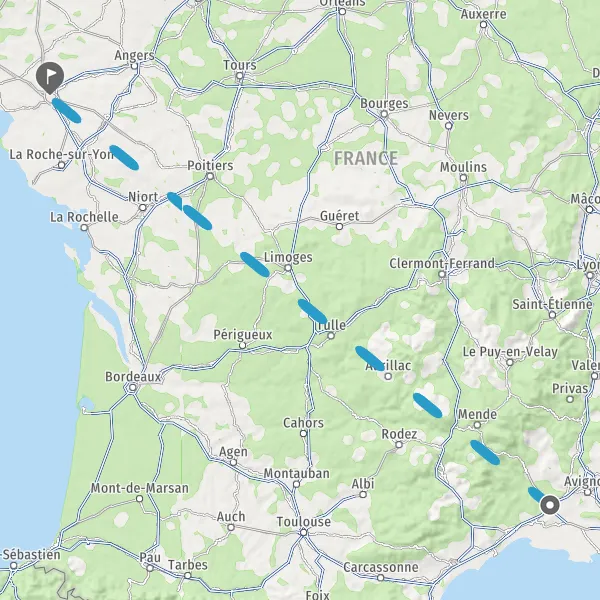
Task: Click the Toulouse city marker dot
Action: pyautogui.click(x=303, y=532)
